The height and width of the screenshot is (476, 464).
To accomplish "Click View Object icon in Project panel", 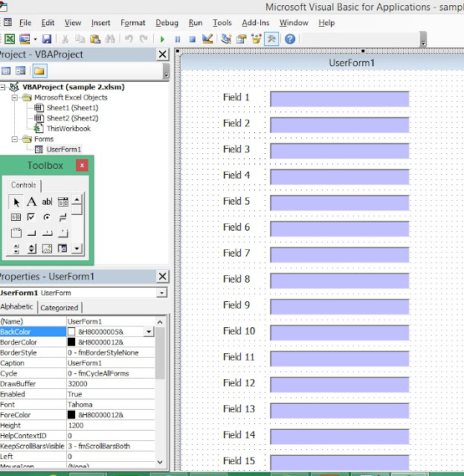I will (21, 71).
